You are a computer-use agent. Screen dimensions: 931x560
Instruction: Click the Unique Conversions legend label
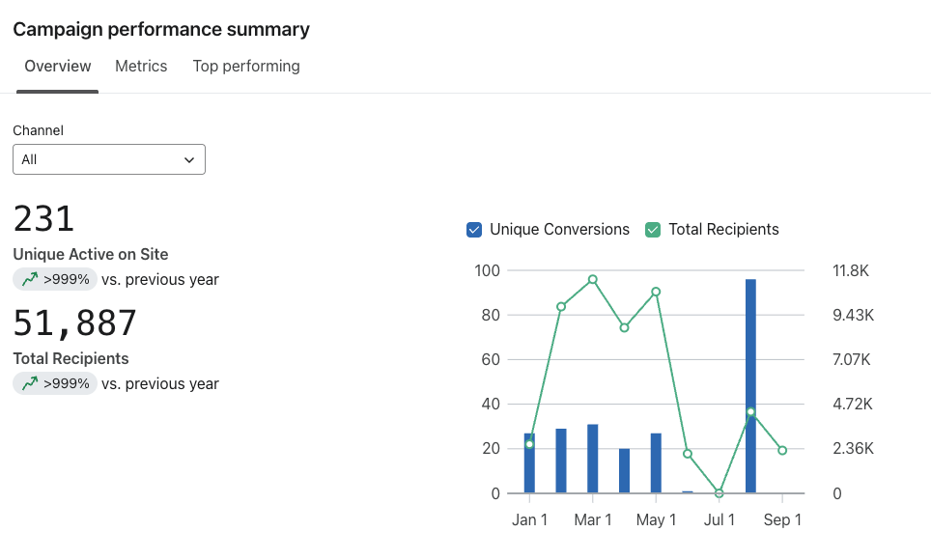557,229
